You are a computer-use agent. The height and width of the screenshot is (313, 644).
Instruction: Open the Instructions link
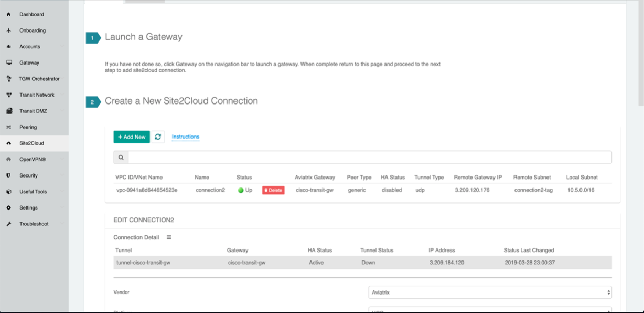coord(186,137)
